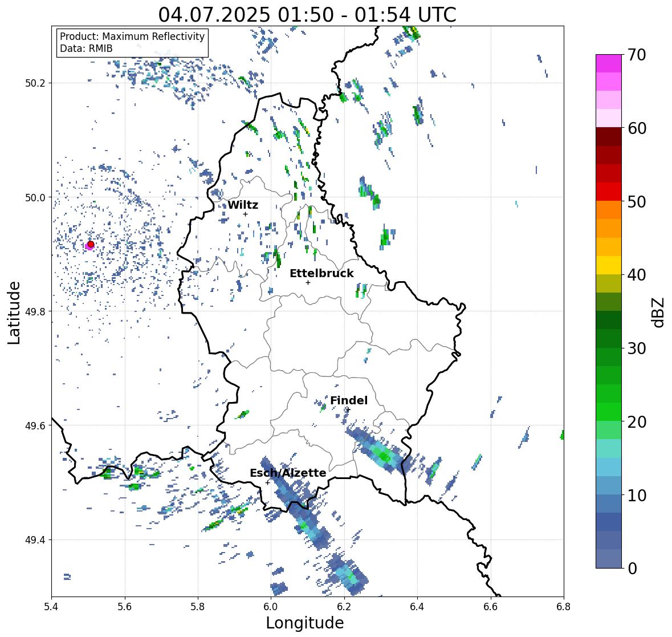Image resolution: width=672 pixels, height=637 pixels.
Task: Click the colorbar tick label 10
Action: pyautogui.click(x=637, y=496)
